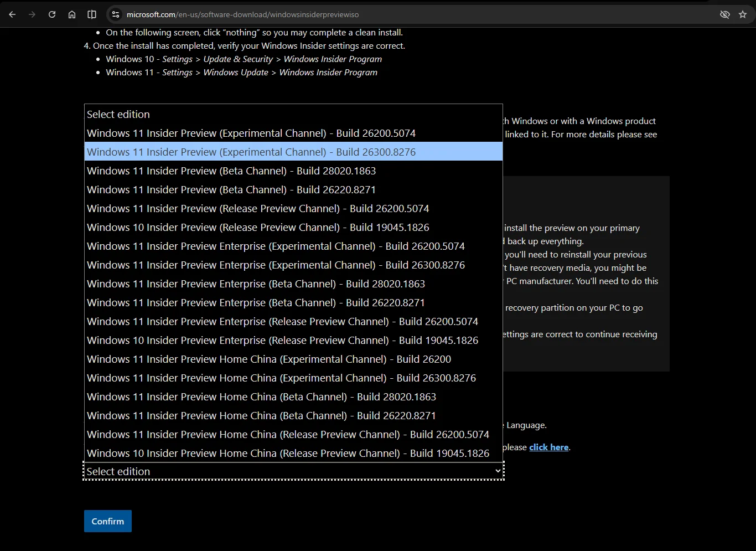
Task: Choose Windows 10 Release Preview Build 19045.1826
Action: click(x=293, y=227)
